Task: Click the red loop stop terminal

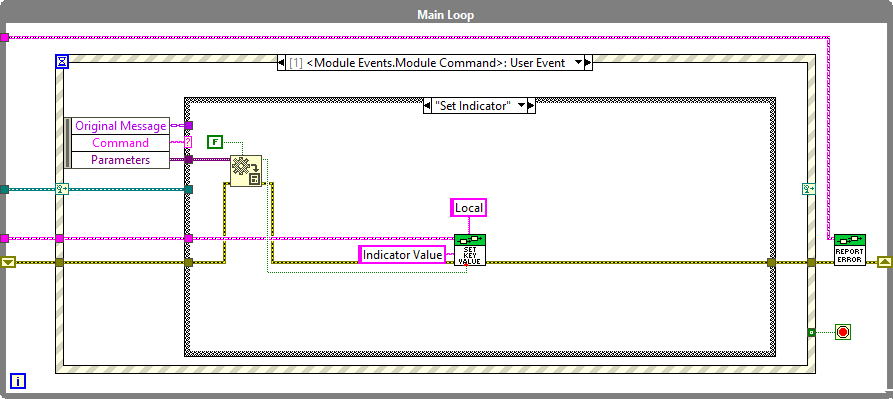Action: [843, 332]
